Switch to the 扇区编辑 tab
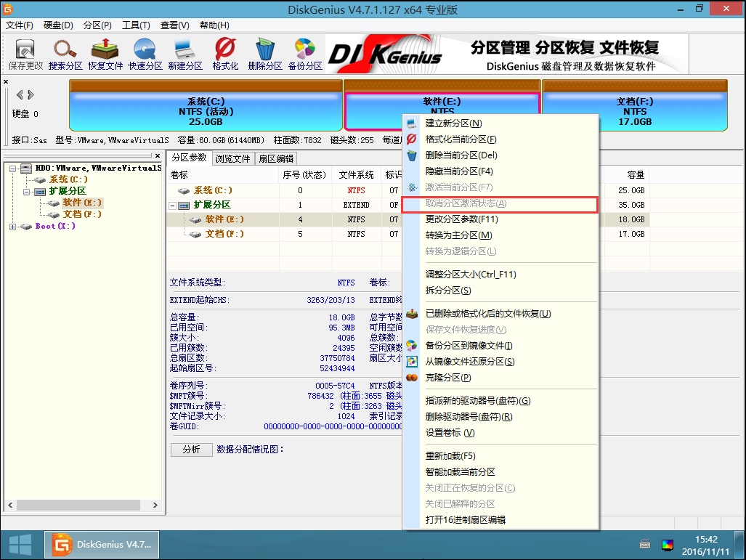This screenshot has width=746, height=560. (276, 158)
